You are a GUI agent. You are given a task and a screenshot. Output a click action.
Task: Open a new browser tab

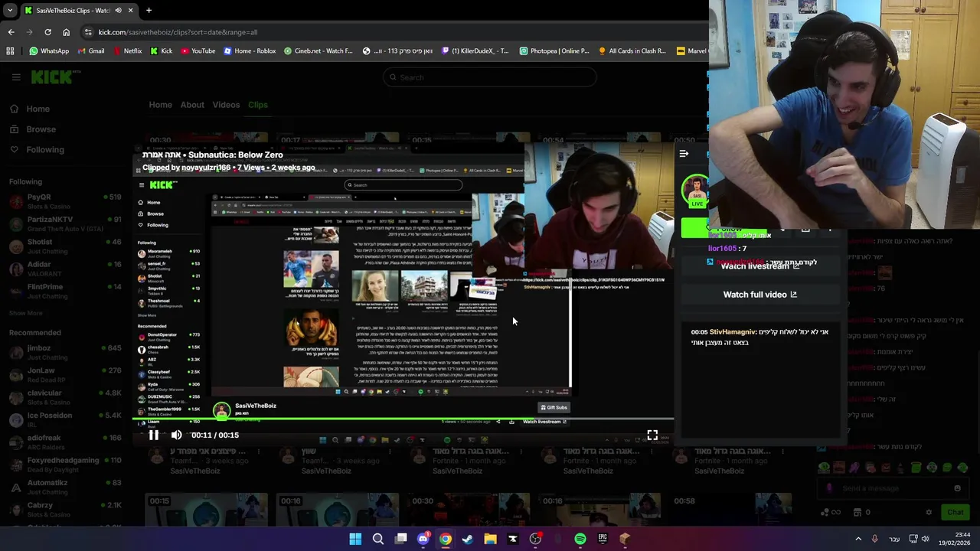click(x=149, y=11)
